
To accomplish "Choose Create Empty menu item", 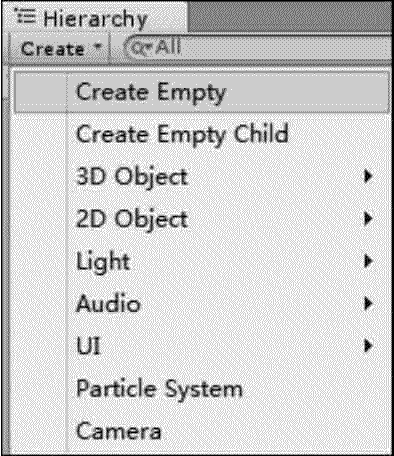I will [x=202, y=92].
